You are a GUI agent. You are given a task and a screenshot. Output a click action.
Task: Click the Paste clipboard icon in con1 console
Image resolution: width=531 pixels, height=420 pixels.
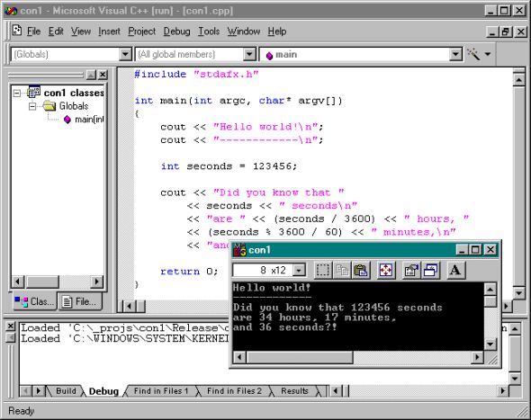click(x=361, y=271)
